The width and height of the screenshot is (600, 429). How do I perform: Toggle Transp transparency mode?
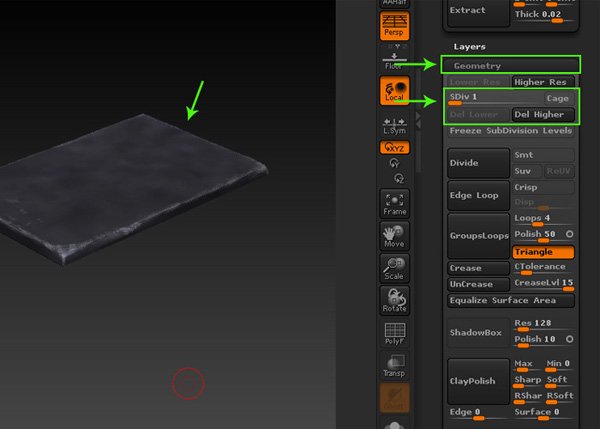coord(395,365)
